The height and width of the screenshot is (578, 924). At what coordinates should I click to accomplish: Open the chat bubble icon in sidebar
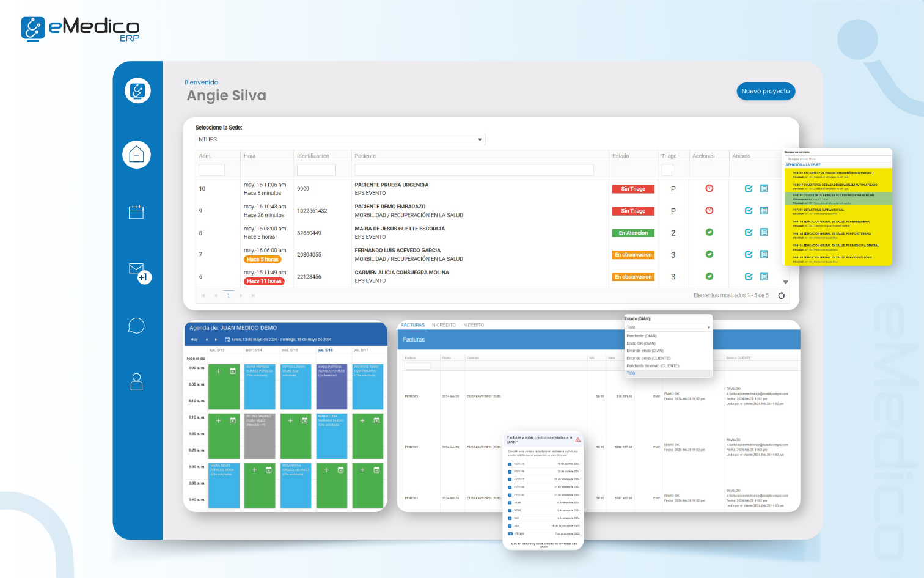tap(136, 326)
